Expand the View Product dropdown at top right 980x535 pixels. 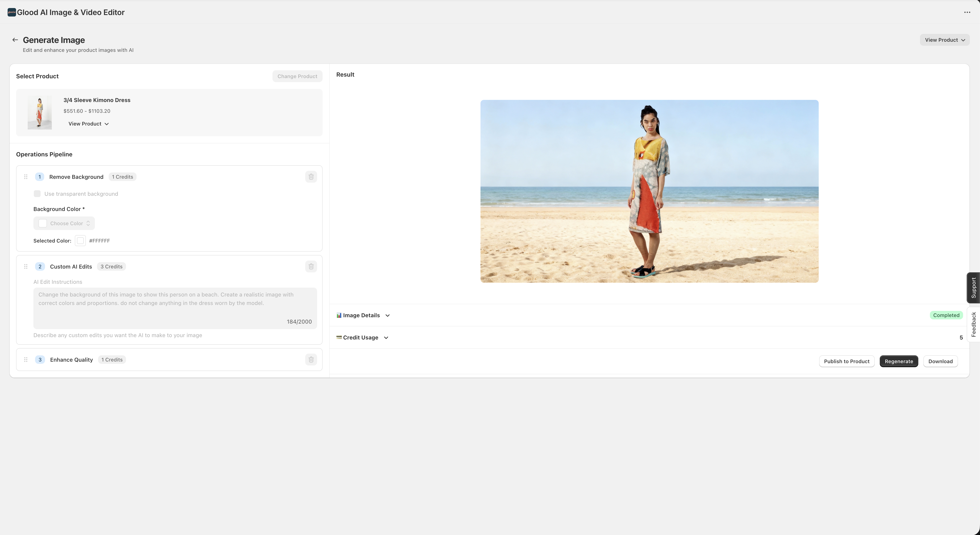945,40
